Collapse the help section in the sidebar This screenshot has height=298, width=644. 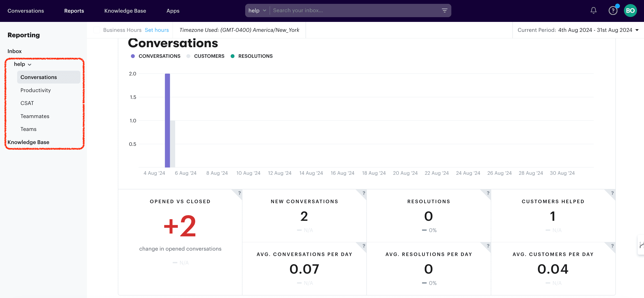(x=29, y=64)
